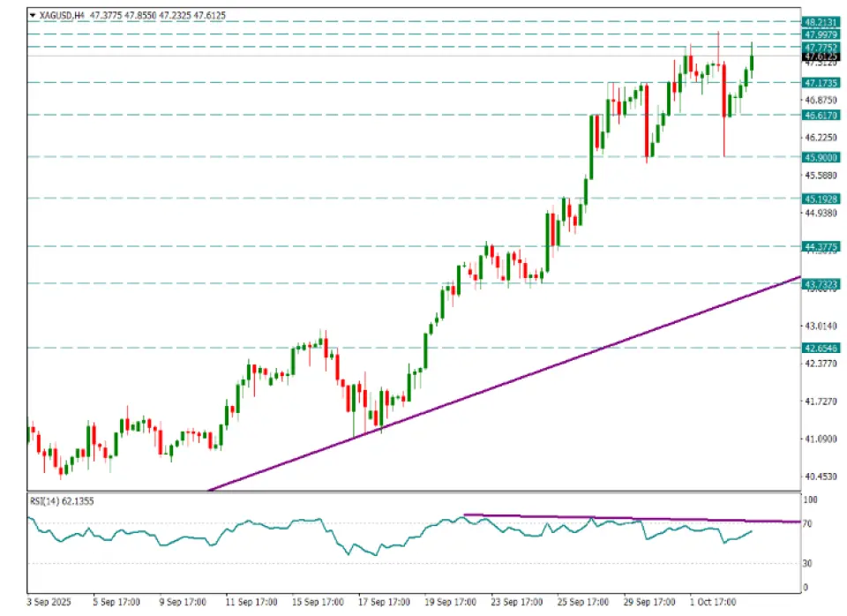Click the black current price tag 47.6125
The width and height of the screenshot is (847, 616).
pos(820,56)
